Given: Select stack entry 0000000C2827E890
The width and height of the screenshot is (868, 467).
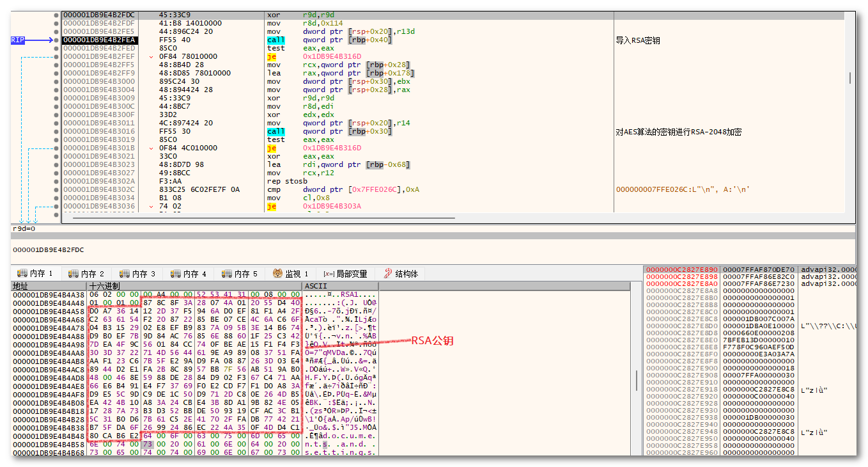Looking at the screenshot, I should (x=681, y=270).
